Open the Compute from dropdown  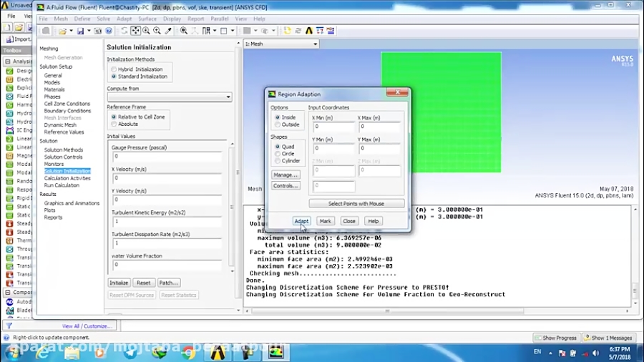click(x=169, y=97)
